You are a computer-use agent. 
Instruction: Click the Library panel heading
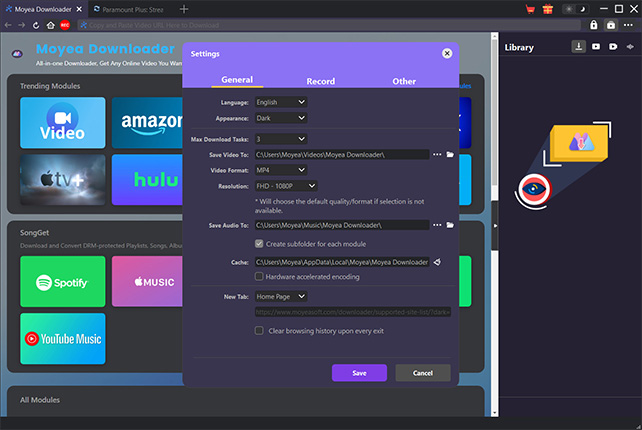(519, 48)
